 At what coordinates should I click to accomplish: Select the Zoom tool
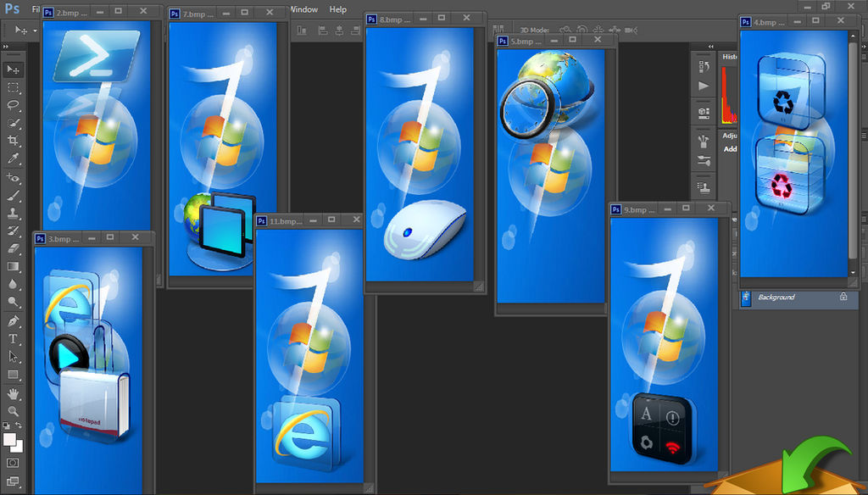click(14, 411)
